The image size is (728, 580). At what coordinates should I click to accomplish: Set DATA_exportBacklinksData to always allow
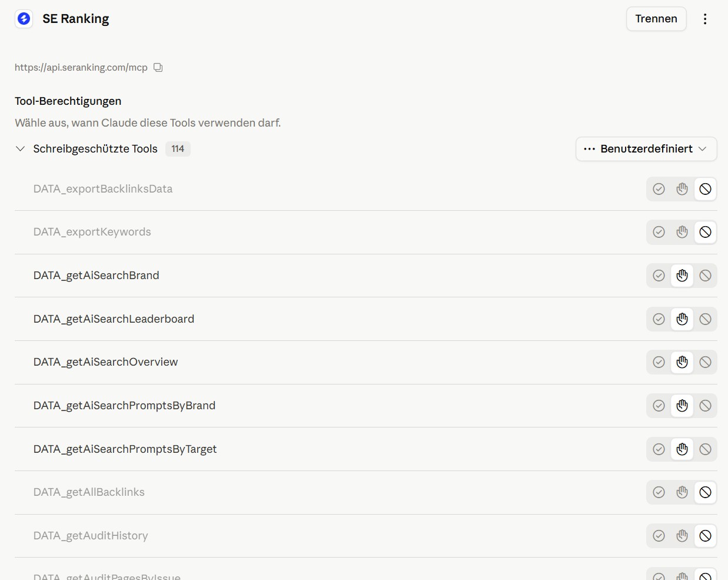[659, 189]
